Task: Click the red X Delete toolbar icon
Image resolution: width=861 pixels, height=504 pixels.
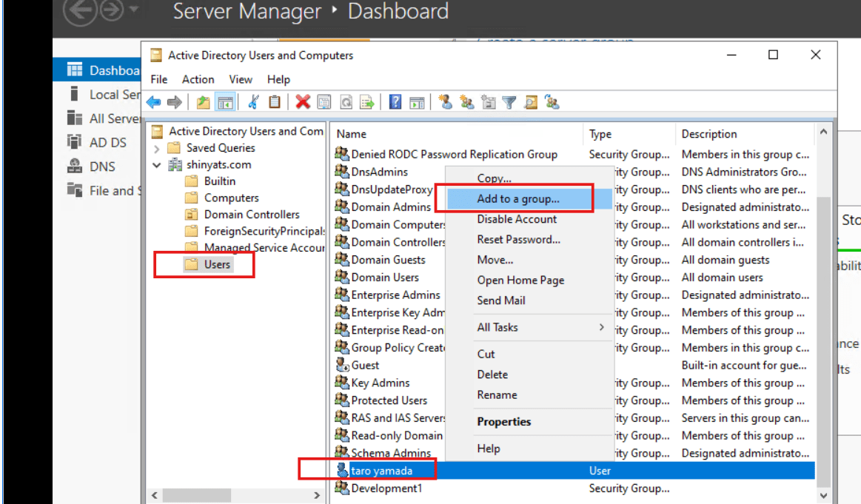Action: click(303, 102)
